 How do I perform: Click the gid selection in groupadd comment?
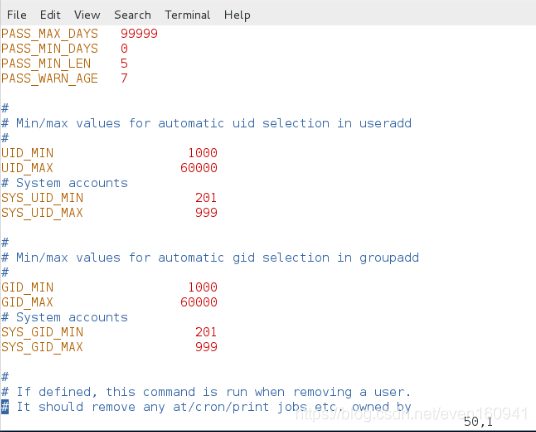click(x=210, y=258)
